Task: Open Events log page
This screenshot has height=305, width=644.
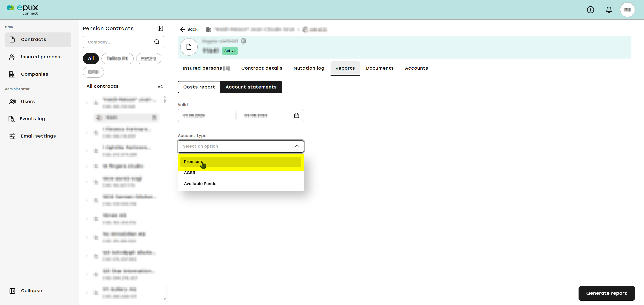Action: click(38, 119)
